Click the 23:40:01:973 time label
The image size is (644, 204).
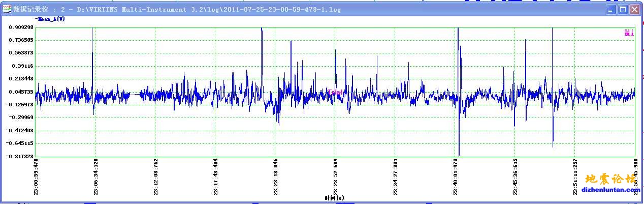point(456,177)
